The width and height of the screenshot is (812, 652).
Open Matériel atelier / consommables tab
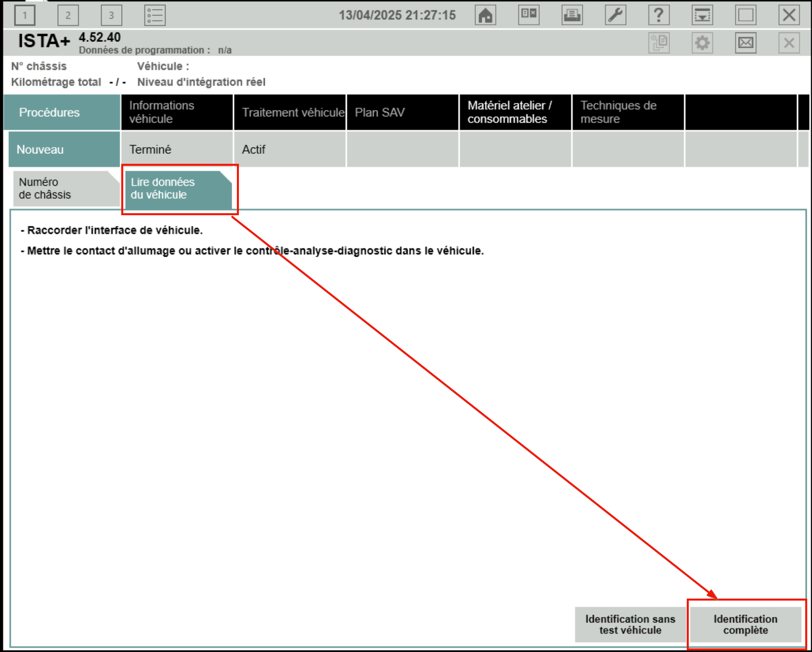[x=515, y=112]
